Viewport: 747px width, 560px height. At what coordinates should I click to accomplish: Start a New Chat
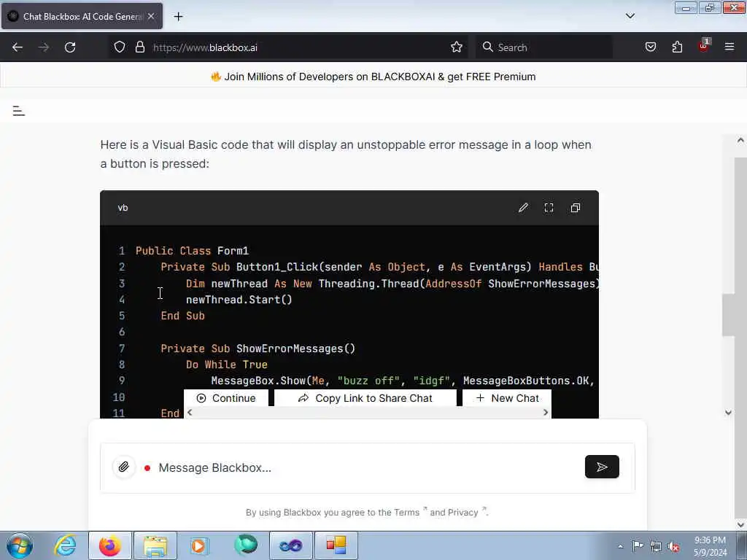[507, 398]
